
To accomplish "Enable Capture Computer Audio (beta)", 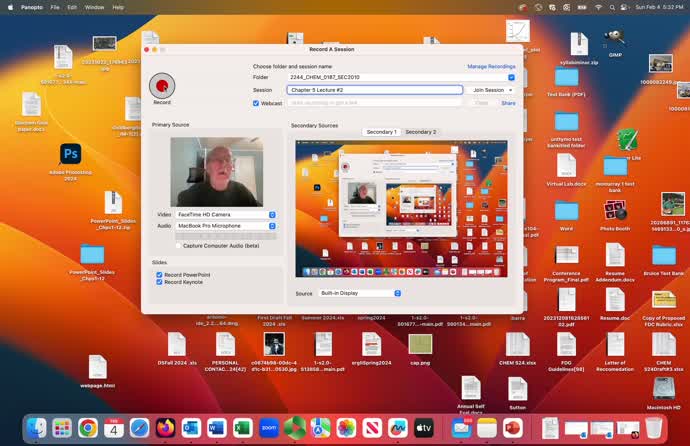I will point(179,245).
